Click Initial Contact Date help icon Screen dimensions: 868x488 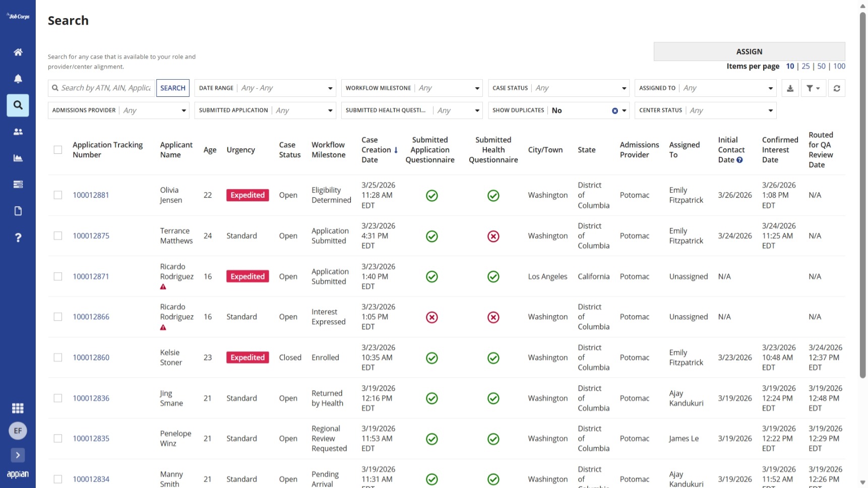(739, 160)
